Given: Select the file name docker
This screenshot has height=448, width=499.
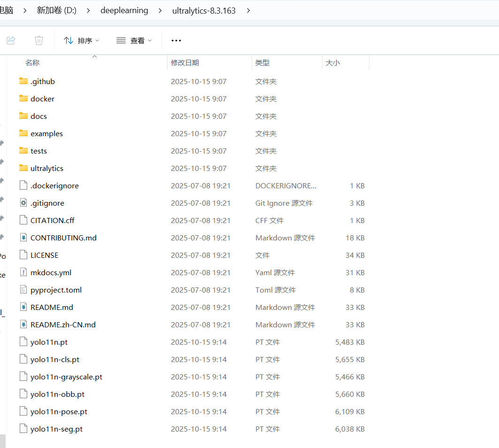Looking at the screenshot, I should click(43, 99).
